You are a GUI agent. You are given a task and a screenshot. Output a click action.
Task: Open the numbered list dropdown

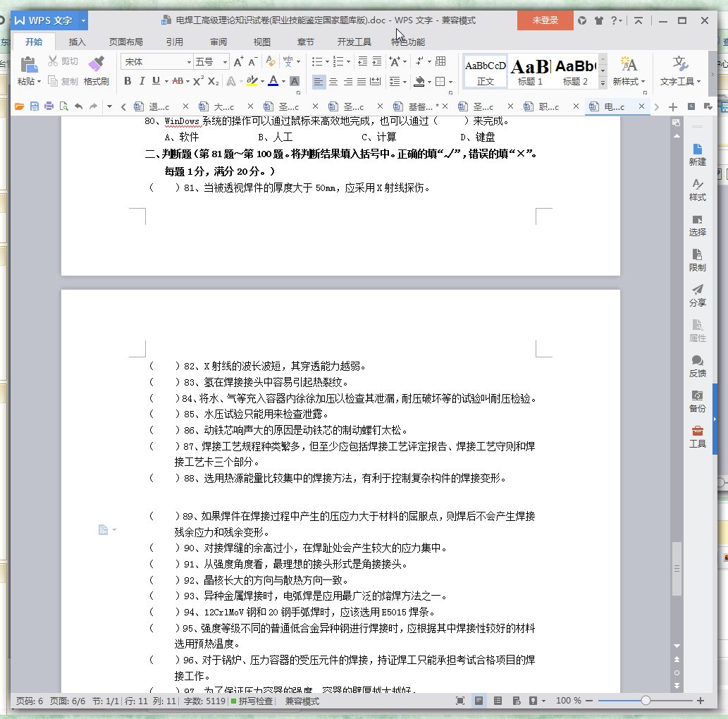click(x=348, y=62)
